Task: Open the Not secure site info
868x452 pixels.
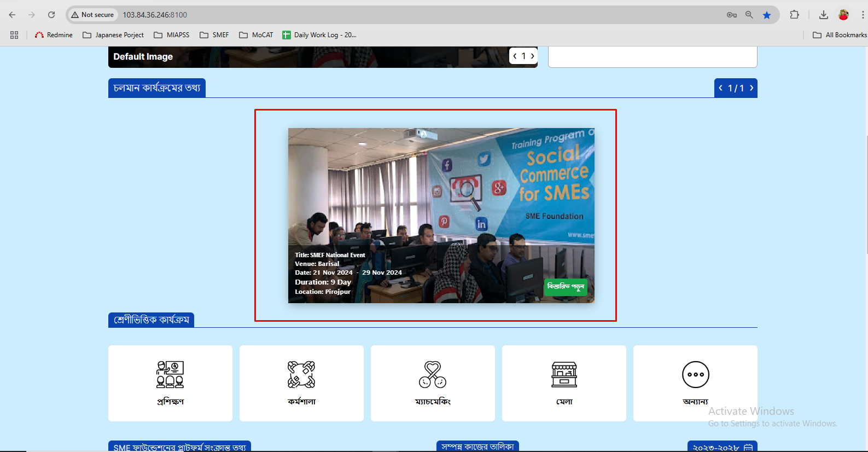Action: 92,15
